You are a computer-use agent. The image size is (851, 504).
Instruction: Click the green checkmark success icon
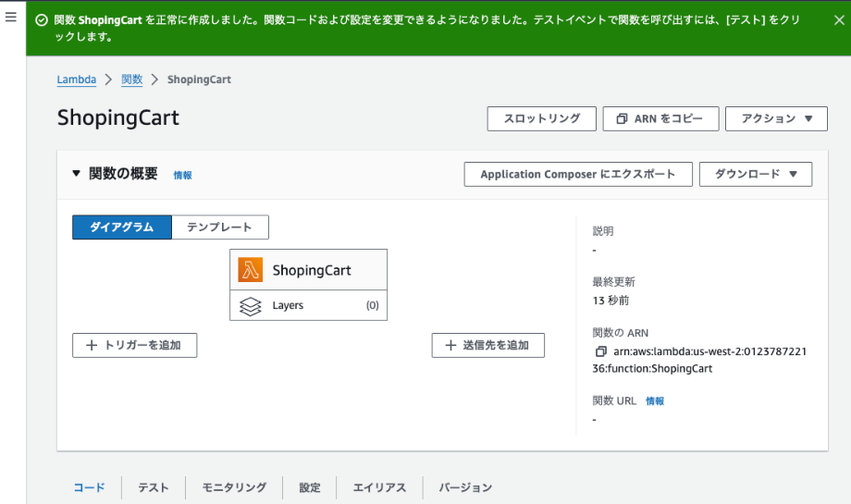[x=42, y=20]
